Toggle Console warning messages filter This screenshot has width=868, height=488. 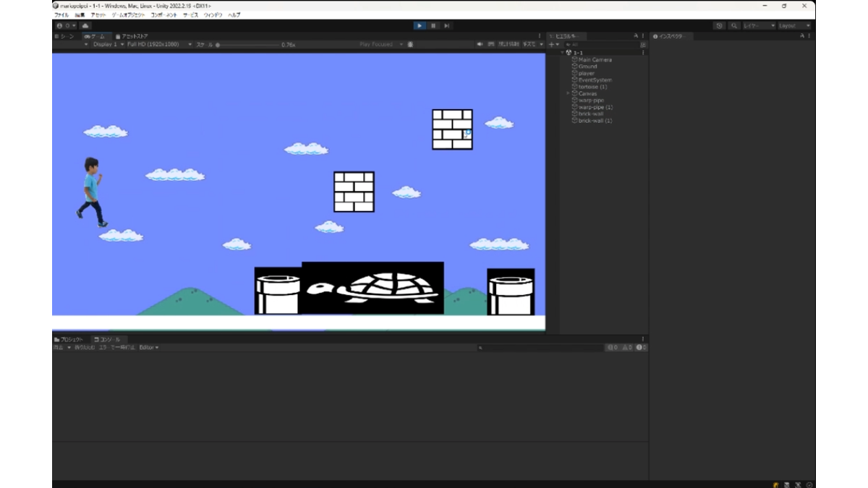click(627, 348)
